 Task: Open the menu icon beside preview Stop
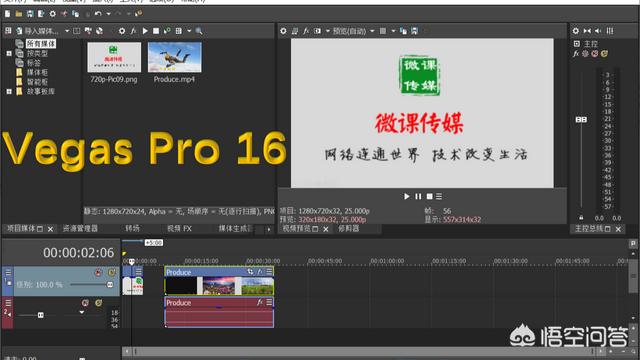(439, 197)
